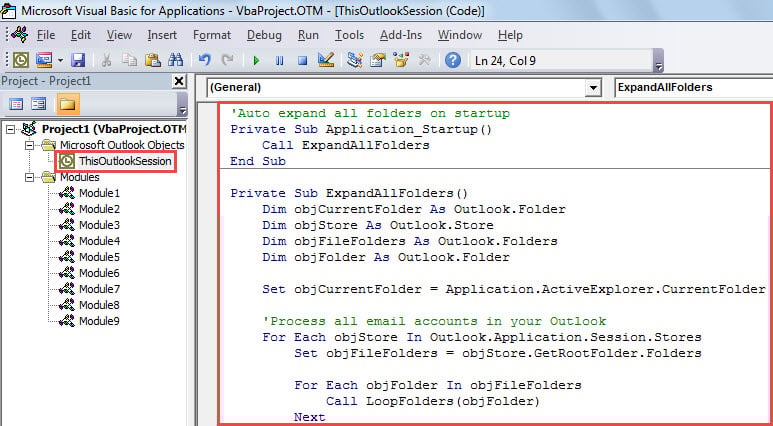773x426 pixels.
Task: Click the 'Call ExpandAllFolders' code line
Action: click(x=346, y=145)
